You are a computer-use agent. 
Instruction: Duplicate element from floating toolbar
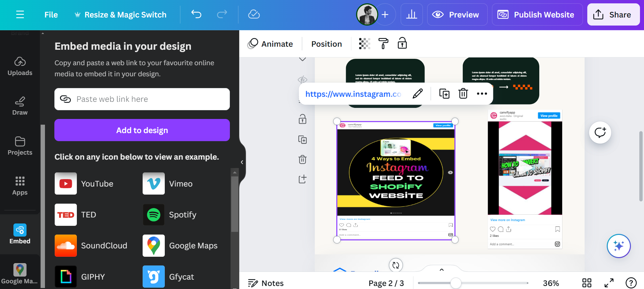444,94
